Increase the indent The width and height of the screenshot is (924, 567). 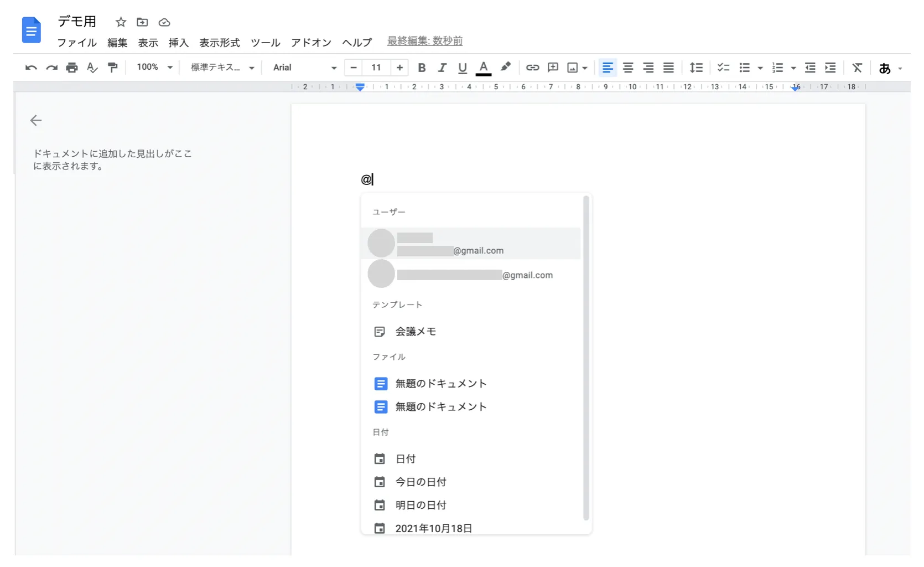(830, 68)
